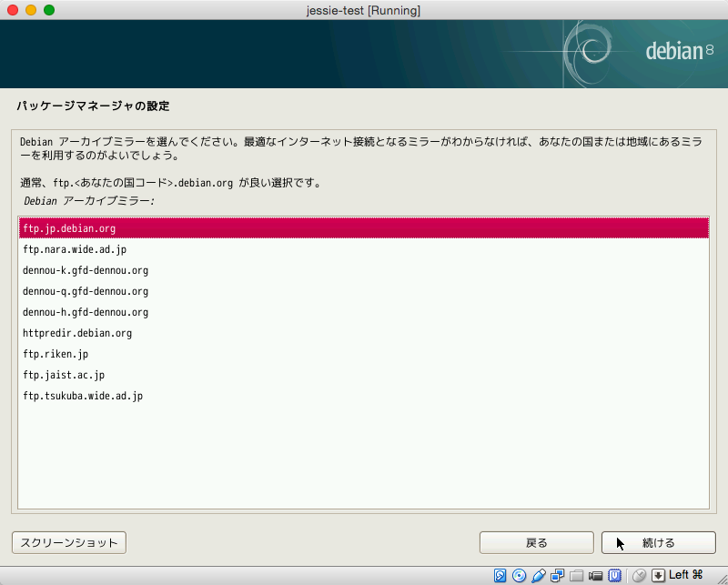This screenshot has width=728, height=585.
Task: Continue with the 続ける button
Action: pyautogui.click(x=658, y=543)
